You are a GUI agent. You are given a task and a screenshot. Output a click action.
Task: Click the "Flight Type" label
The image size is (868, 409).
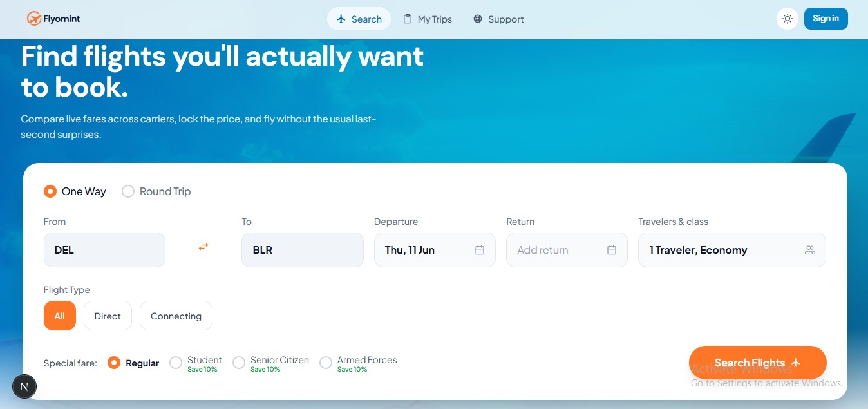[67, 290]
